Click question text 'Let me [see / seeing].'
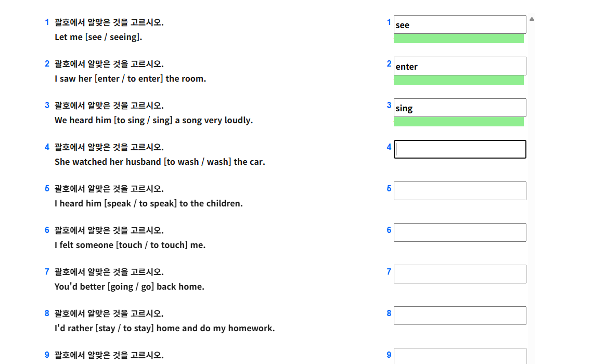The width and height of the screenshot is (593, 364). pos(98,37)
